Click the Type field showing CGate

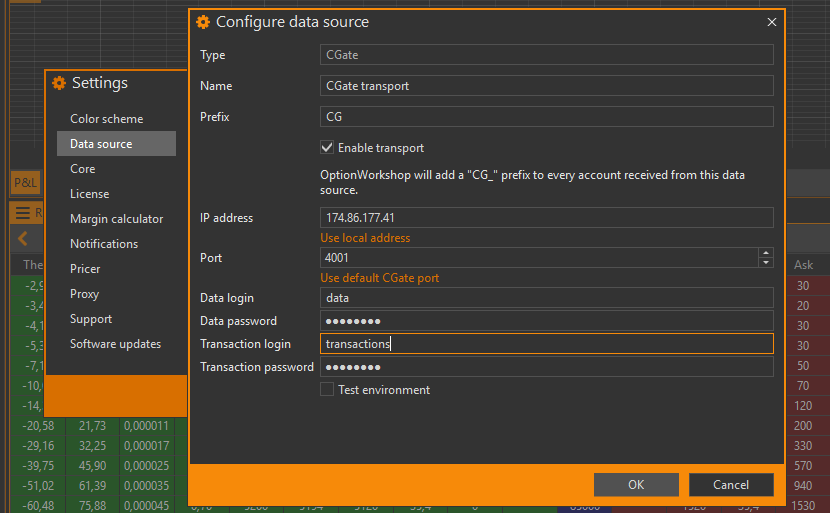[x=546, y=55]
